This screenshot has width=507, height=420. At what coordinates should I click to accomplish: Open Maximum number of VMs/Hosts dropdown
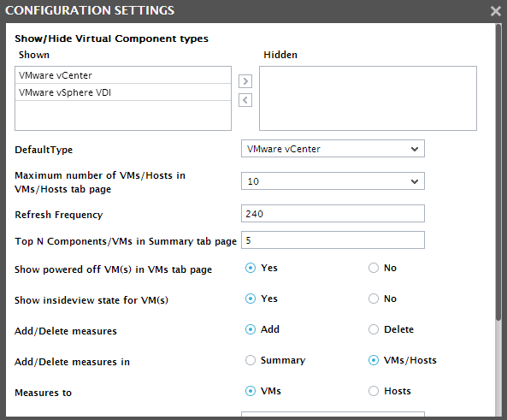(x=333, y=181)
